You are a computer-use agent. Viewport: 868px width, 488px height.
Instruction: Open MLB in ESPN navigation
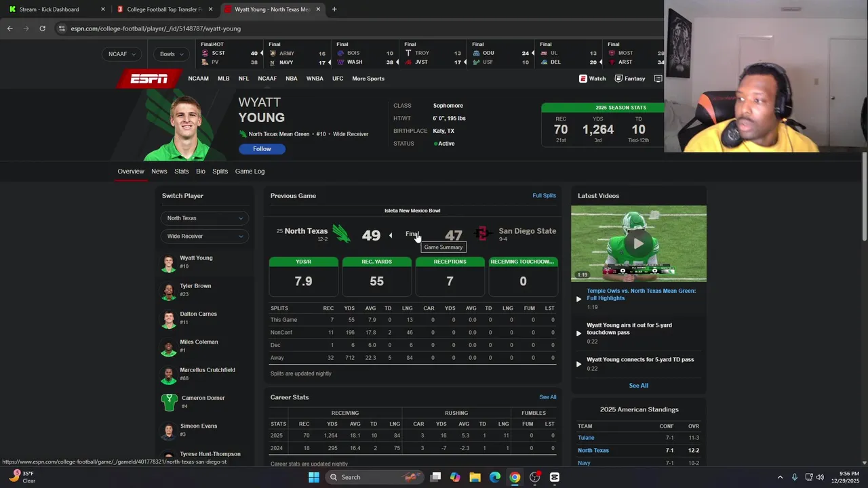(x=223, y=79)
